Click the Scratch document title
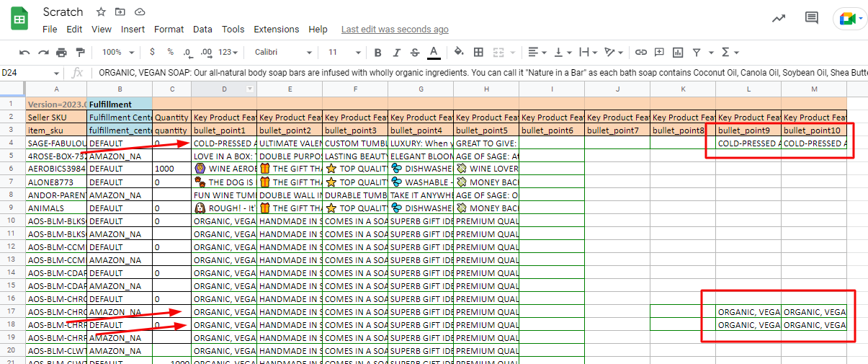Screen dimensions: 868x364 point(63,12)
